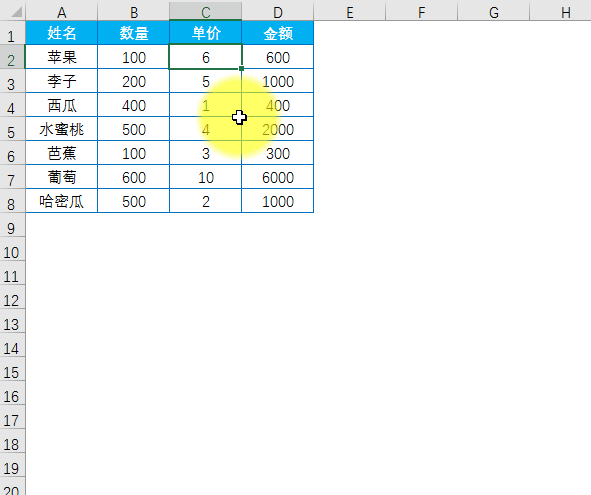Click quantity 500 in the 水蜜桃 row
This screenshot has height=495, width=591.
click(133, 129)
